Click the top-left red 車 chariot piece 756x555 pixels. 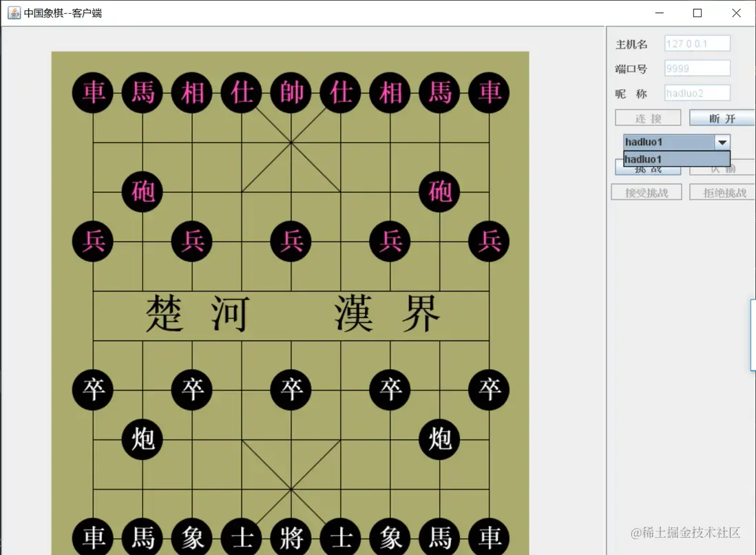[x=92, y=92]
